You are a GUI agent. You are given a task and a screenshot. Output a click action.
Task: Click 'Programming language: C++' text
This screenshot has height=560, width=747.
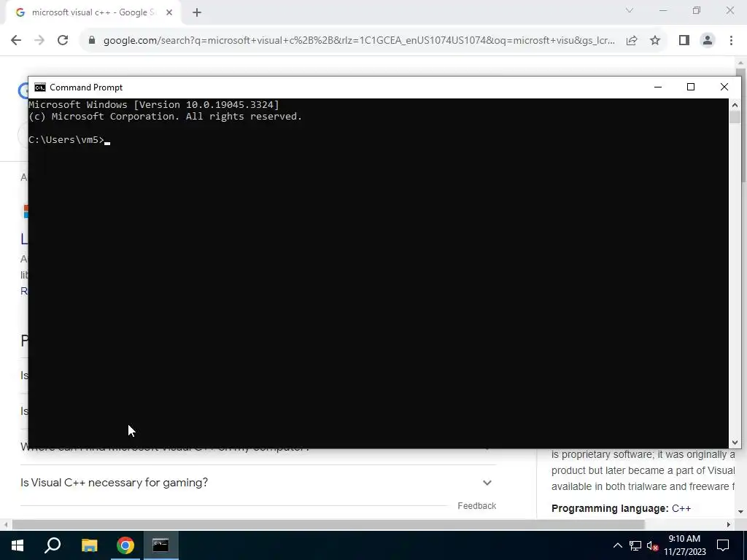(x=622, y=508)
